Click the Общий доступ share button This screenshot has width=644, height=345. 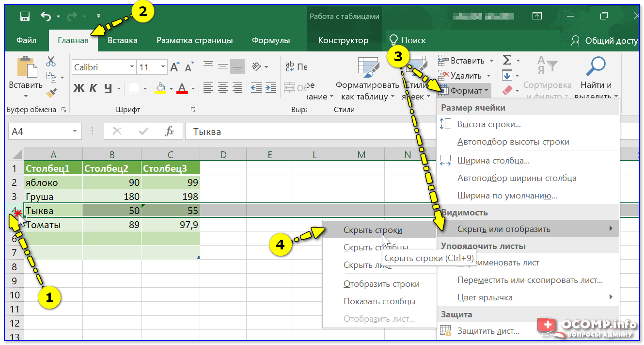pos(605,41)
